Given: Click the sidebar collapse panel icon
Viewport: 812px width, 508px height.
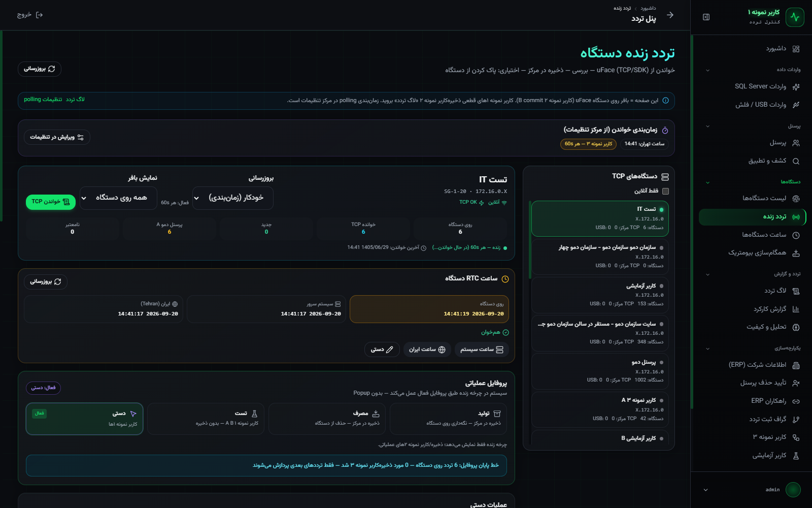Looking at the screenshot, I should (x=706, y=17).
